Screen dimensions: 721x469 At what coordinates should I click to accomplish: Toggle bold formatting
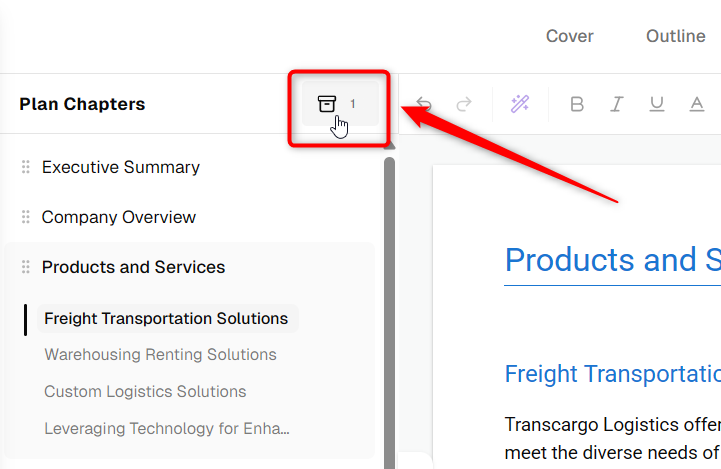tap(577, 104)
